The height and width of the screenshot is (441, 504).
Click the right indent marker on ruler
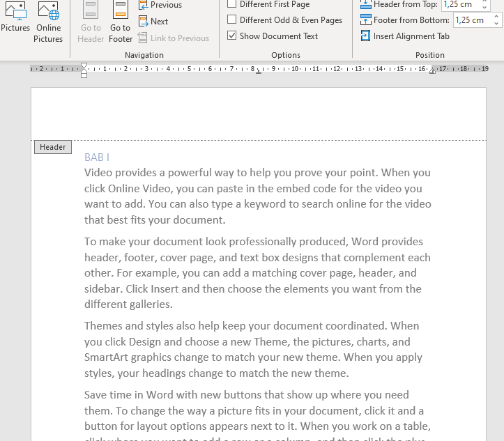point(432,71)
